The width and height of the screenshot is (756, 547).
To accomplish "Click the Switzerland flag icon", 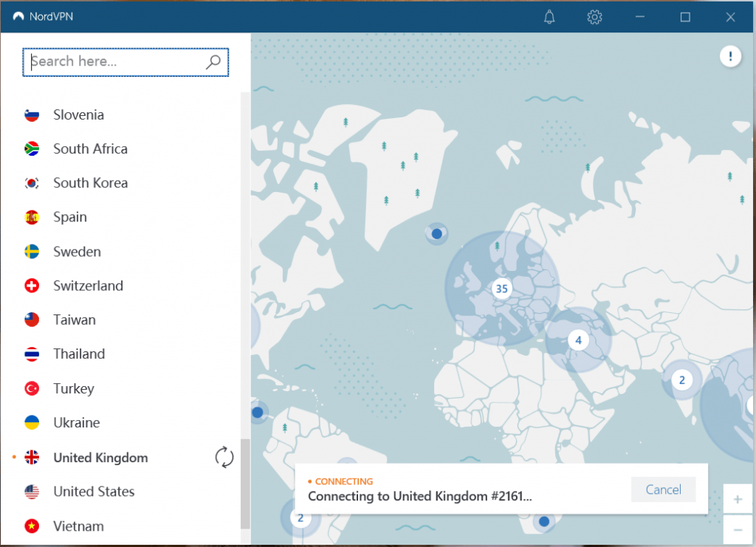I will pyautogui.click(x=32, y=286).
